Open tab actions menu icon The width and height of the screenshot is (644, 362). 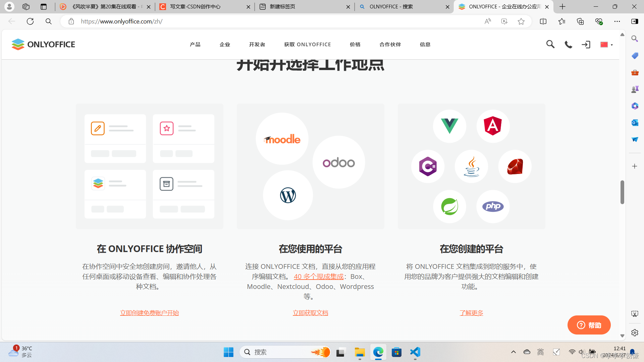44,7
